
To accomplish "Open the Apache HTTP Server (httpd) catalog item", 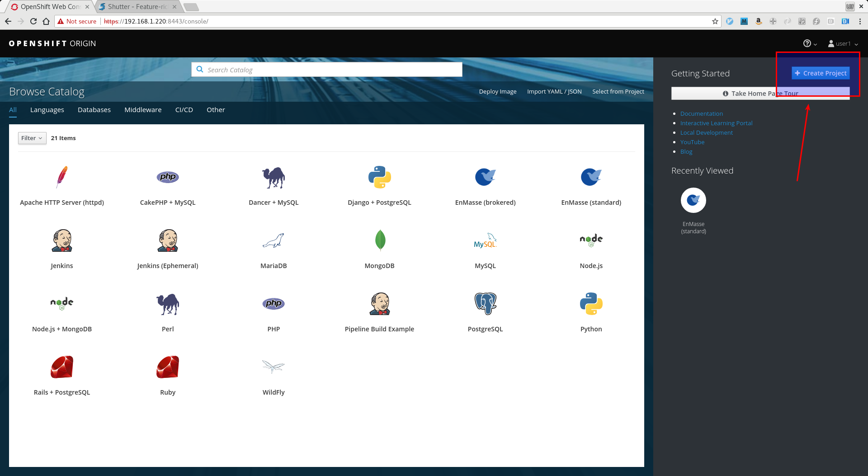I will click(x=62, y=185).
